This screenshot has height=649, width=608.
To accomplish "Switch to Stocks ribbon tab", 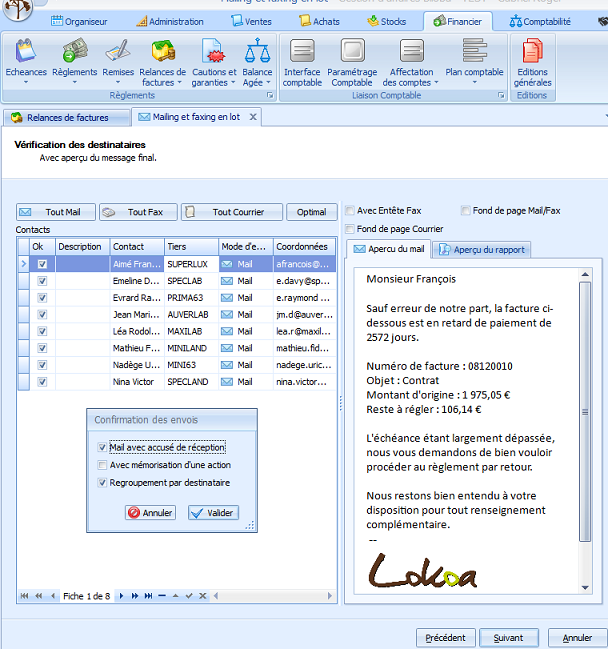I will click(x=387, y=22).
